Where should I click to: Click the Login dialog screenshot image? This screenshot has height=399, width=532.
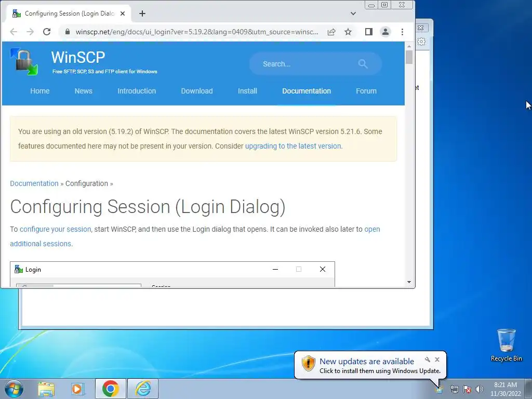point(172,274)
